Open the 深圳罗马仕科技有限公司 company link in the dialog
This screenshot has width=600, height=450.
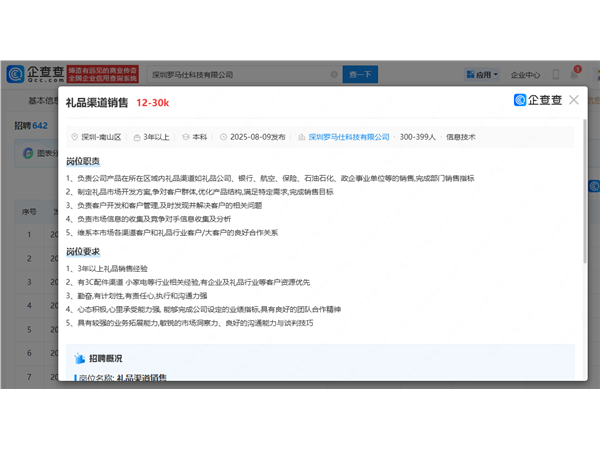click(x=348, y=137)
